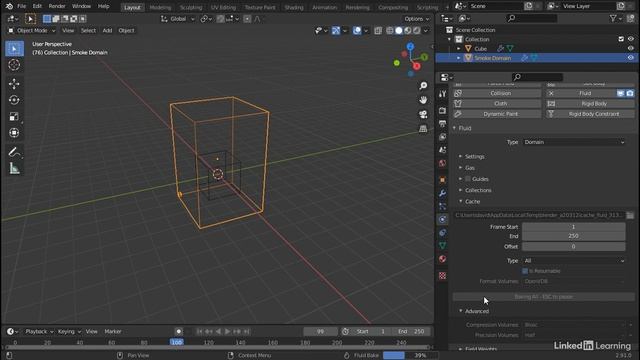Pick the Annotate pencil tool
The height and width of the screenshot is (360, 640).
[14, 152]
